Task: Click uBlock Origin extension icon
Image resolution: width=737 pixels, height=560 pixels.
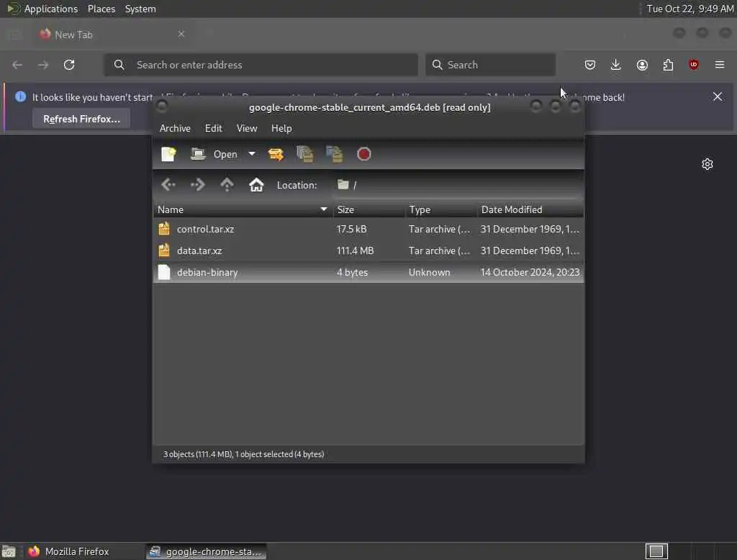Action: (694, 65)
